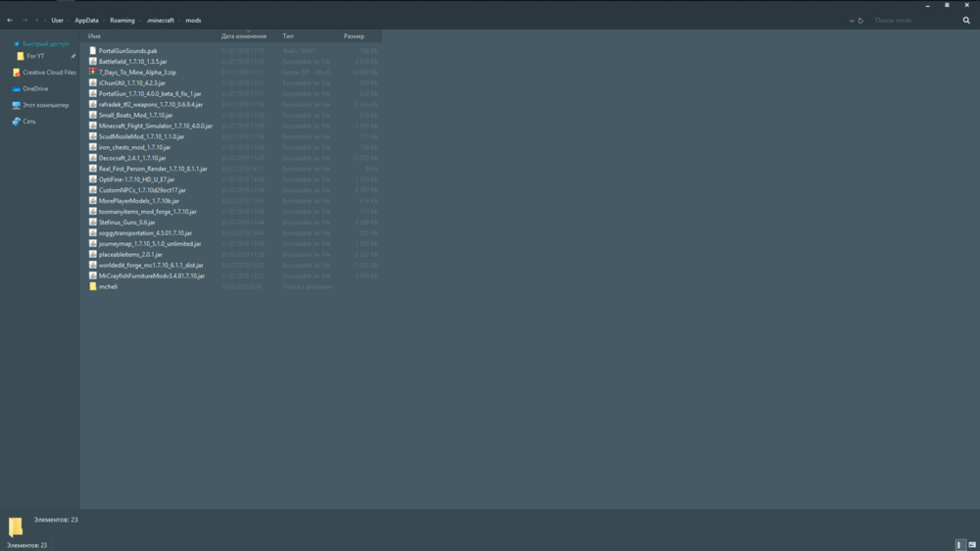Viewport: 980px width, 551px height.
Task: Navigate to .minecraft in the breadcrumb
Action: [x=160, y=21]
